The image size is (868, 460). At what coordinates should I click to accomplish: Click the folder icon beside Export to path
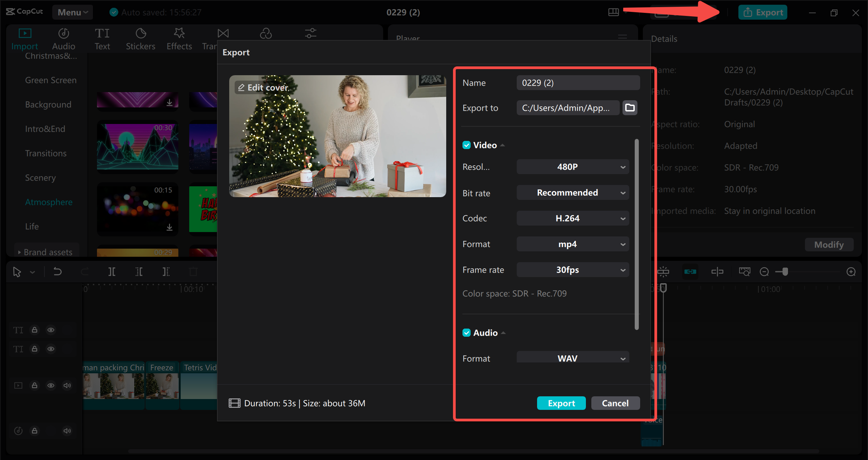(x=630, y=108)
